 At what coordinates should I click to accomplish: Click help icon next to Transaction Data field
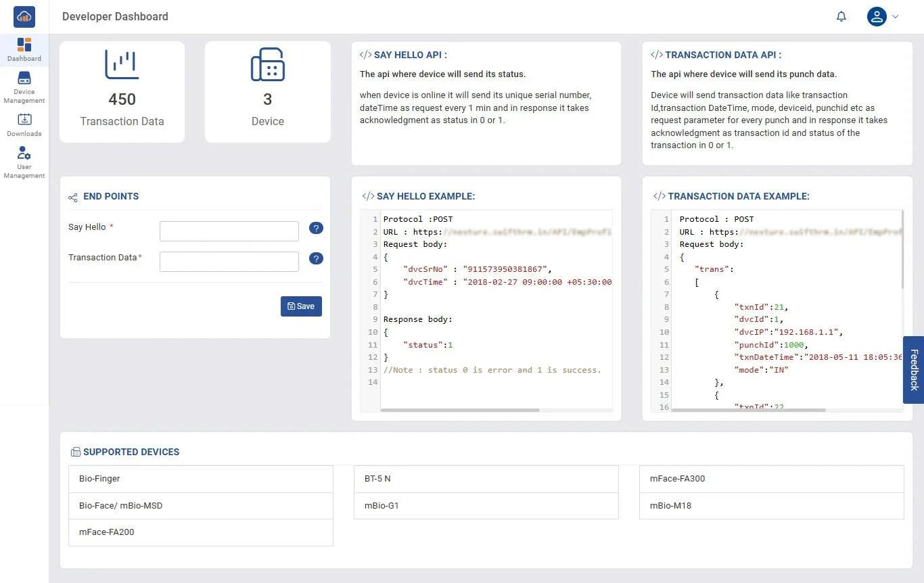316,258
